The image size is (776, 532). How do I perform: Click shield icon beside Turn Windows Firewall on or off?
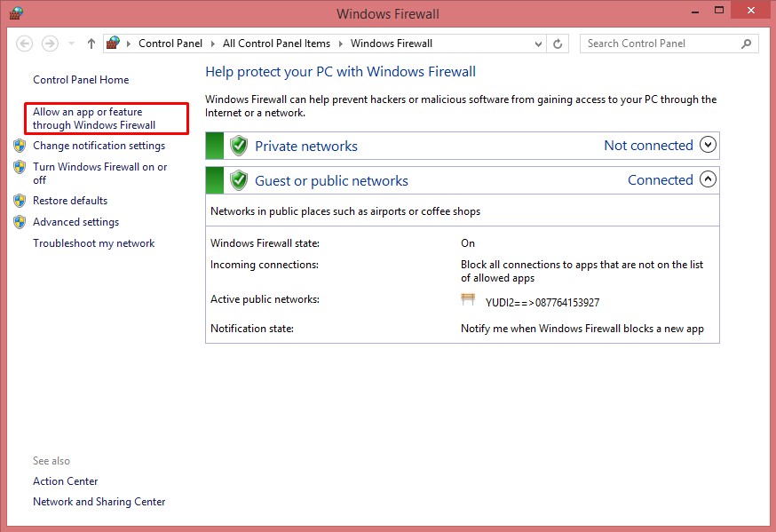point(20,167)
